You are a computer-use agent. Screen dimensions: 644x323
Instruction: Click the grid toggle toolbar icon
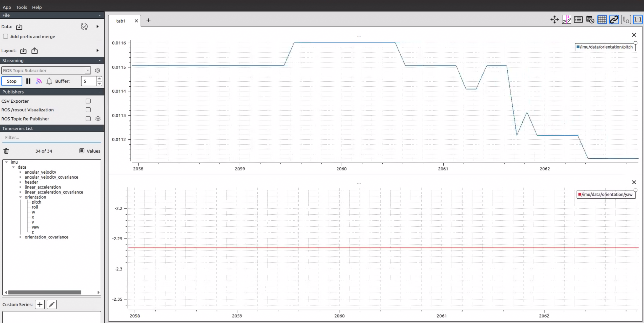pyautogui.click(x=602, y=20)
